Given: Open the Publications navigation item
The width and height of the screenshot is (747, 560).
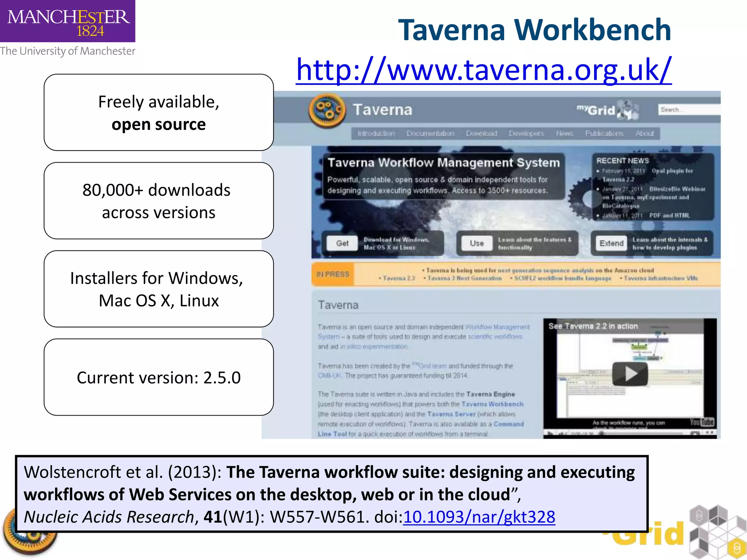Looking at the screenshot, I should [604, 134].
